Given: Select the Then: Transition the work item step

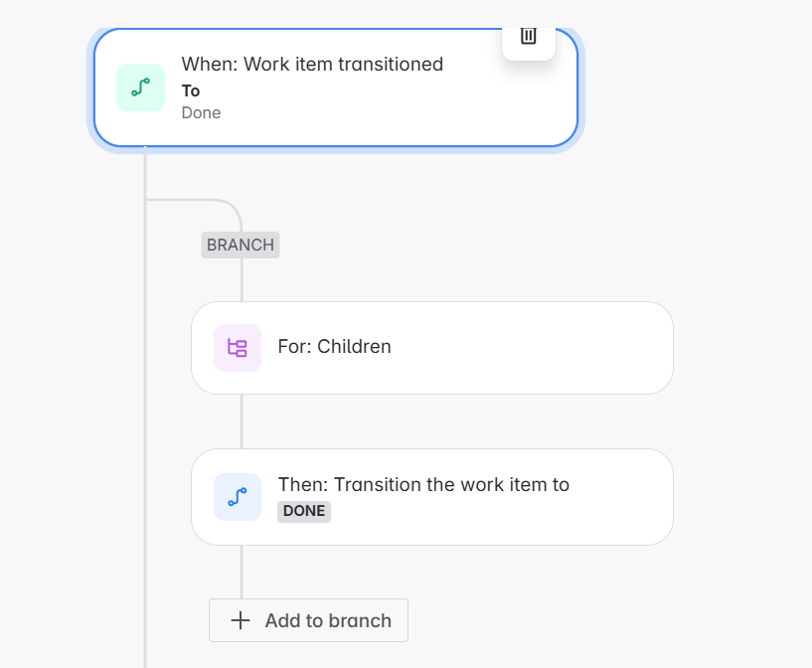Looking at the screenshot, I should pyautogui.click(x=431, y=497).
